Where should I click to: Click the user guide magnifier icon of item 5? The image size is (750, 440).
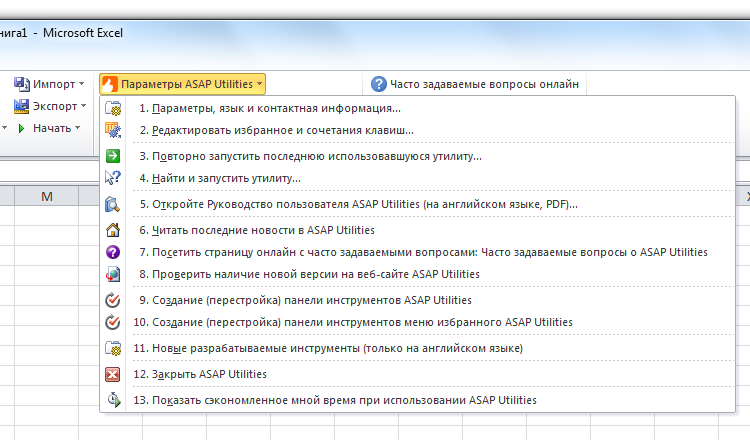113,204
